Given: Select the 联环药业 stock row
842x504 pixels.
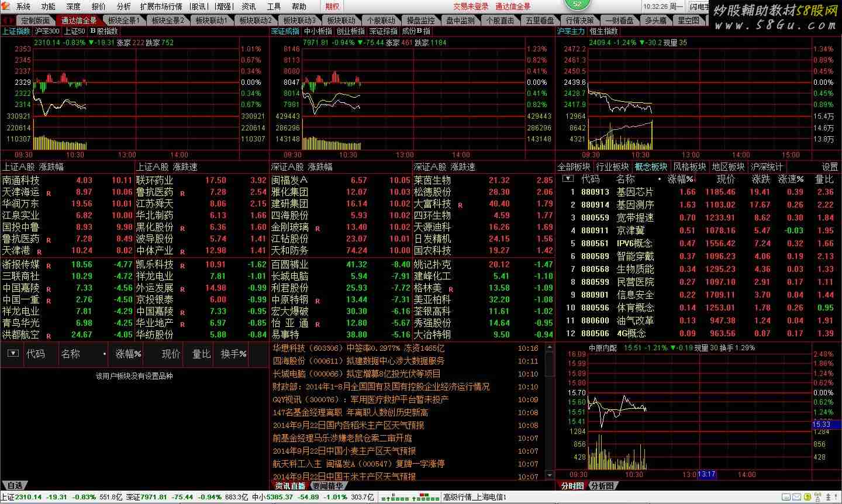Looking at the screenshot, I should click(x=202, y=181).
